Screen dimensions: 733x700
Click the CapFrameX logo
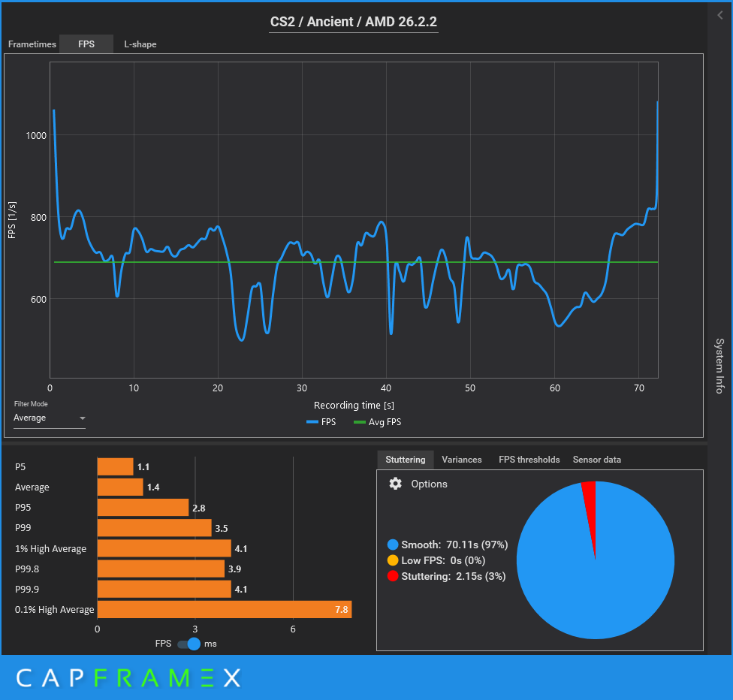coord(128,678)
